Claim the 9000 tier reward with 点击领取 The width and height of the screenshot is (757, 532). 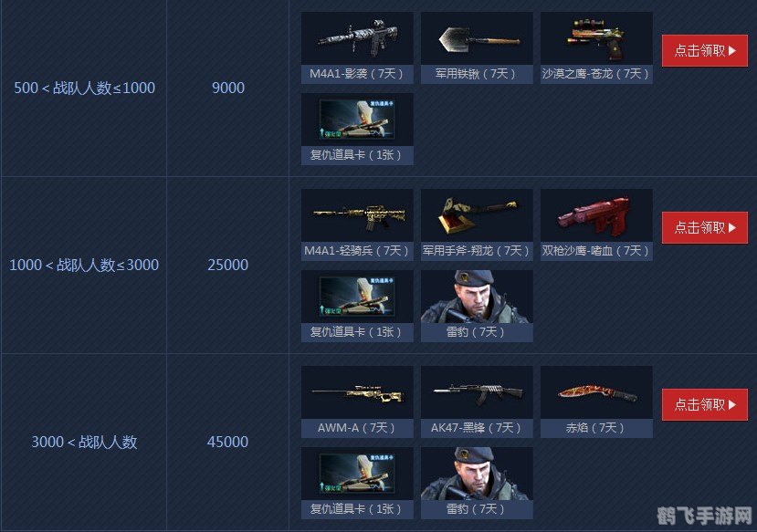coord(704,50)
